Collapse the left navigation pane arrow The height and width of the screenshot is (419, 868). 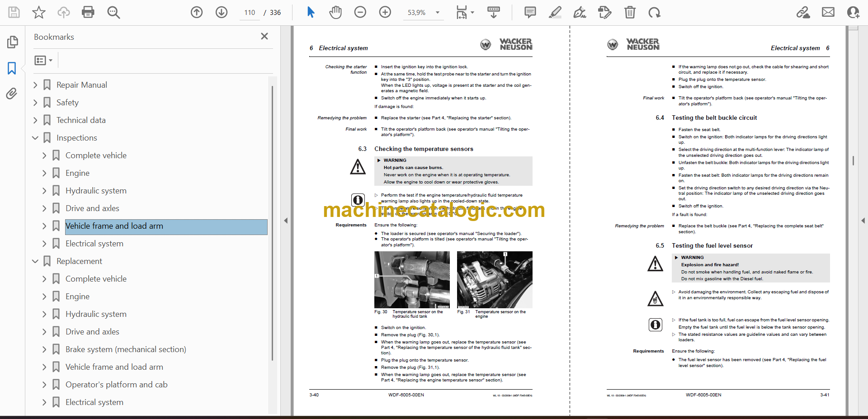(x=286, y=221)
